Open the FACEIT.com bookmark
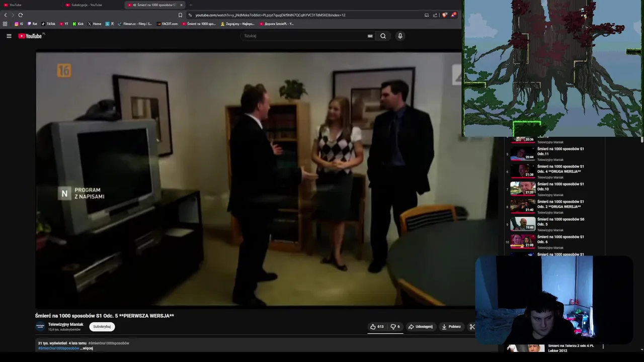This screenshot has height=362, width=644. tap(167, 24)
